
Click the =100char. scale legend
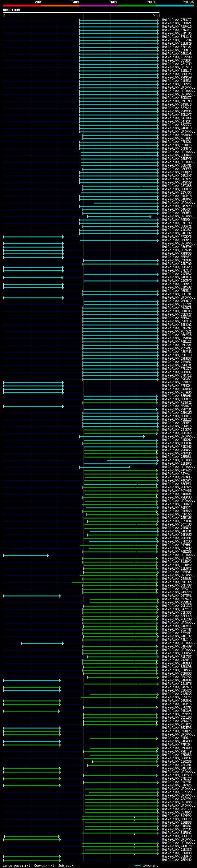coord(146,866)
